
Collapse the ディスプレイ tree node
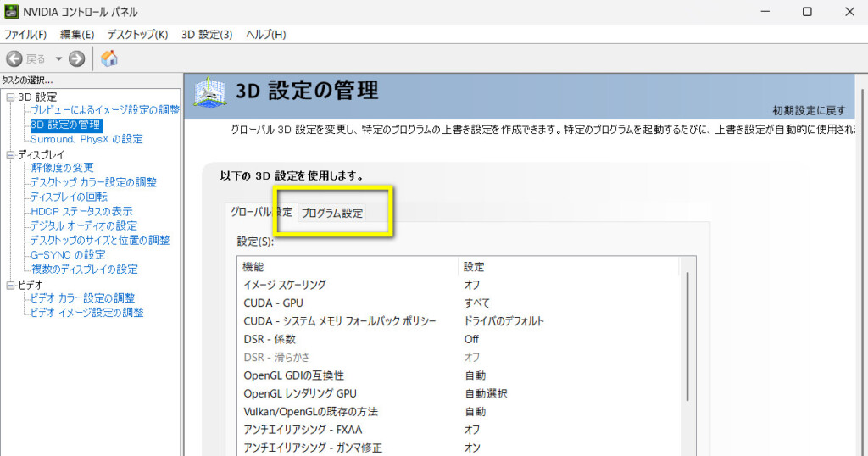[x=10, y=155]
